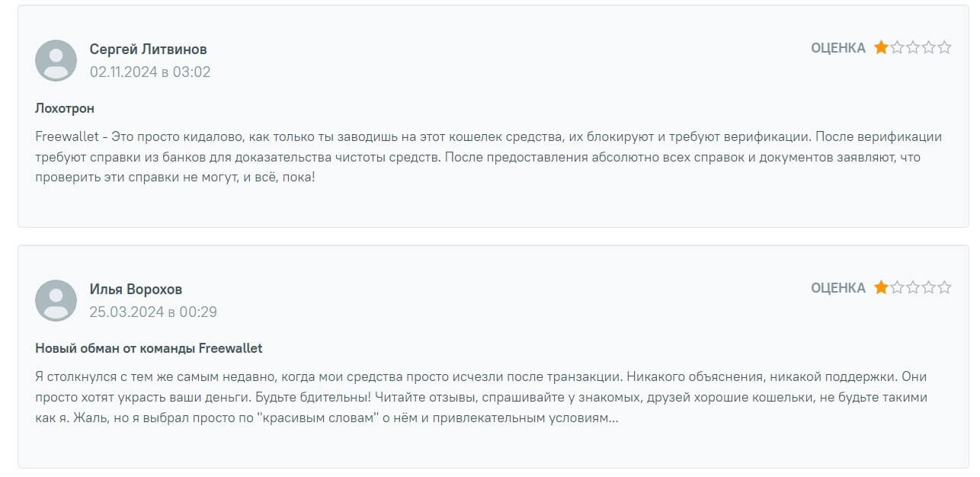Click the ОЦЕНКА label in Сергей Литвинов's review
The width and height of the screenshot is (980, 477).
click(x=837, y=48)
